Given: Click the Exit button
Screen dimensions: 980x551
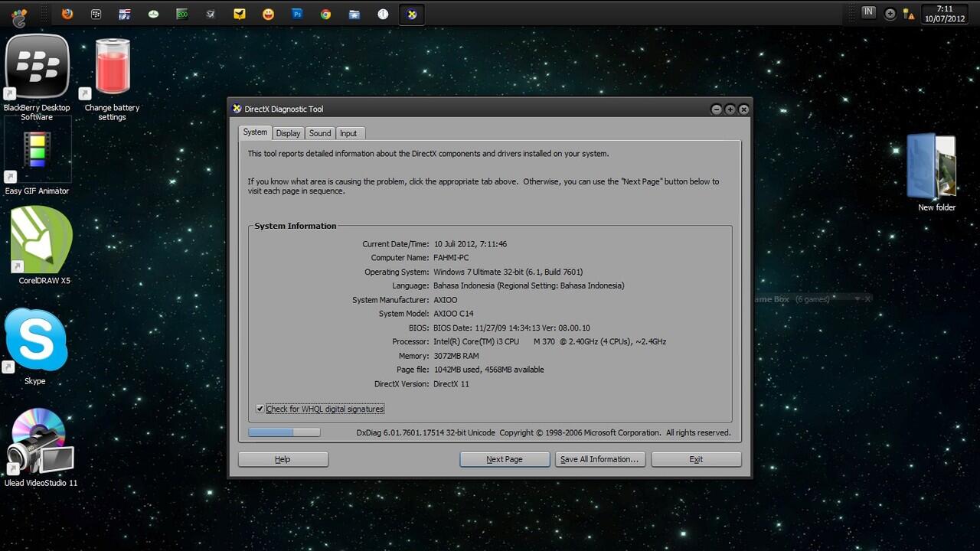Looking at the screenshot, I should [696, 459].
